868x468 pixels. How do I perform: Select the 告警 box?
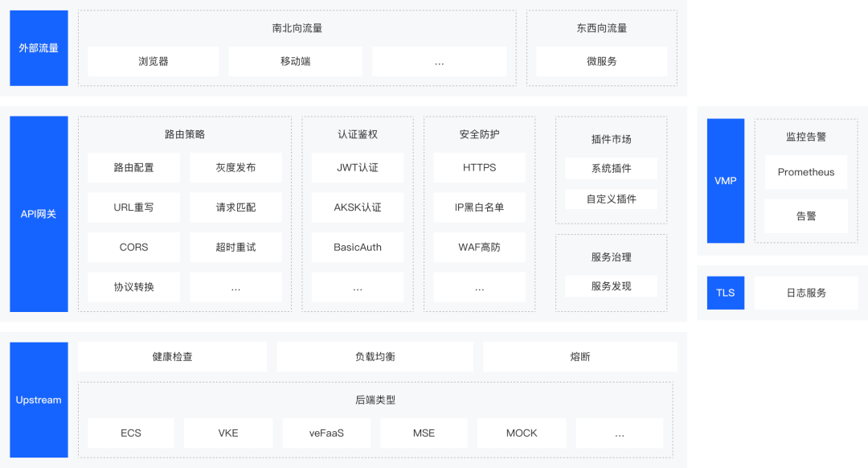806,216
